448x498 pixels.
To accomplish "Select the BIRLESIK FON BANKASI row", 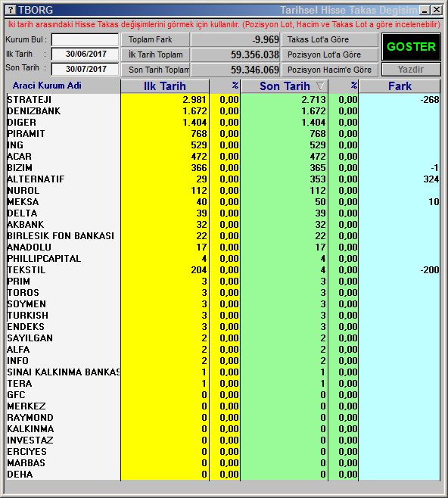I will [x=223, y=236].
